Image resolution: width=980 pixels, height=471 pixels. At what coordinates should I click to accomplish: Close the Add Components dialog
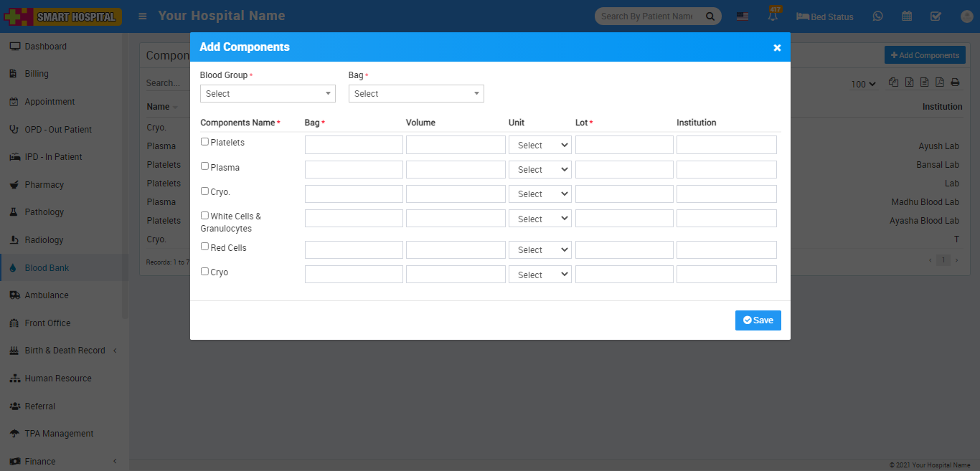[777, 48]
